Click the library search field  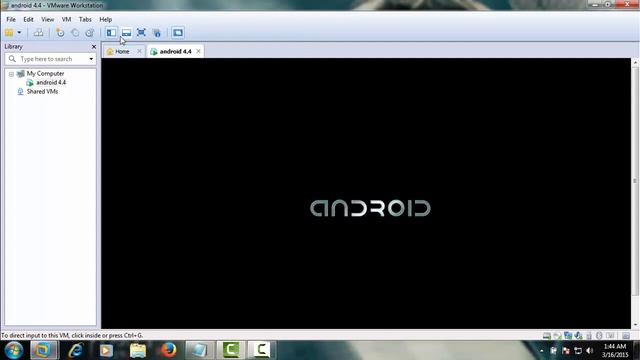pos(51,59)
